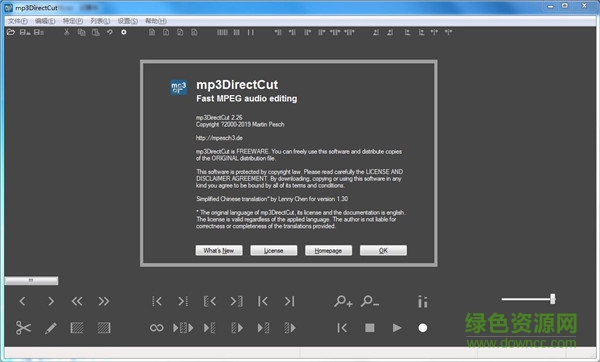The image size is (600, 362).
Task: Click the mp3 logo in about dialog
Action: (x=178, y=88)
